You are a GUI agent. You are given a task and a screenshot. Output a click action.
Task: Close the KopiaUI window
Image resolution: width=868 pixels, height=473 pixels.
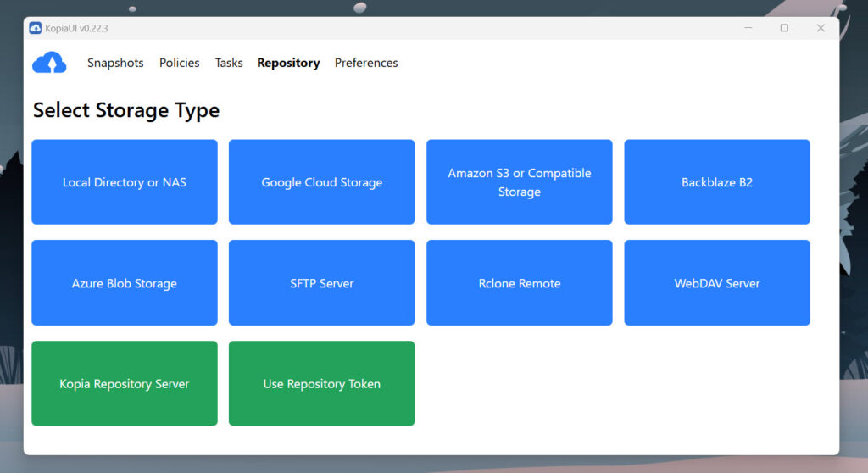coord(821,28)
